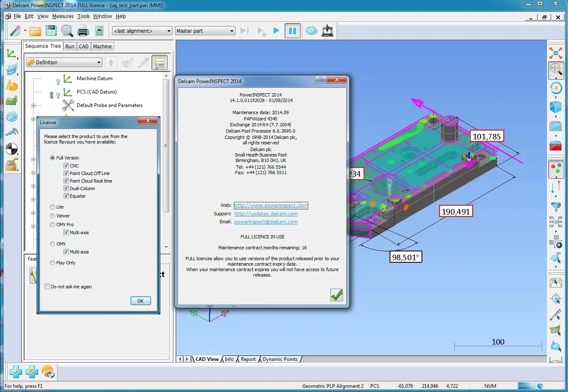
Task: Click the move-up arrow in Sequence Tree
Action: 111,63
